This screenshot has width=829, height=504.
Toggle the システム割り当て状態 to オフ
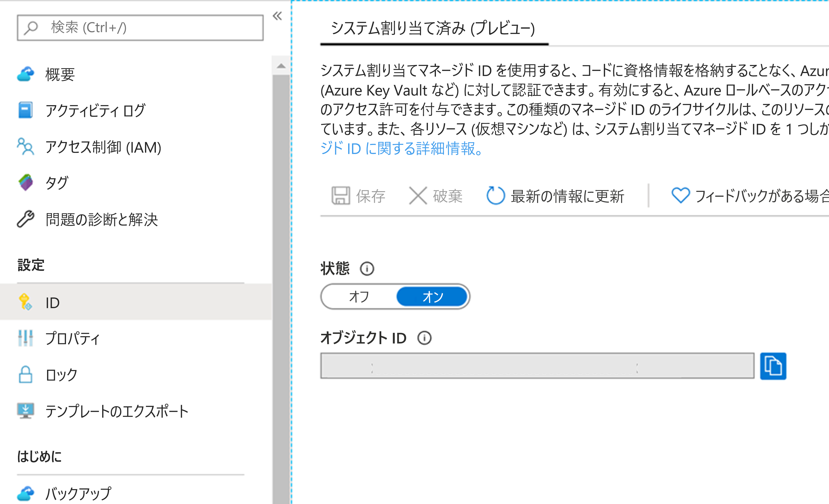(358, 296)
